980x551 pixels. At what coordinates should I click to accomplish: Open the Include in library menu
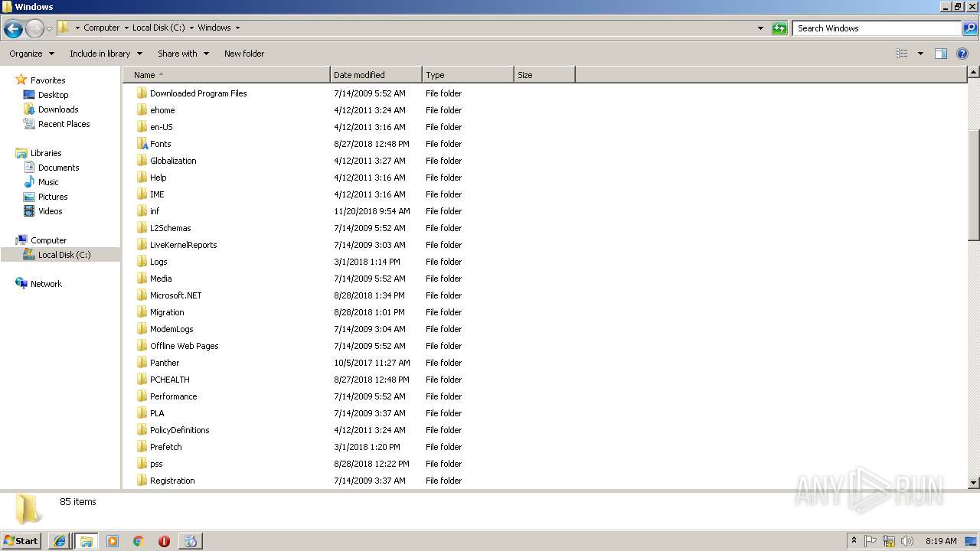[x=106, y=54]
